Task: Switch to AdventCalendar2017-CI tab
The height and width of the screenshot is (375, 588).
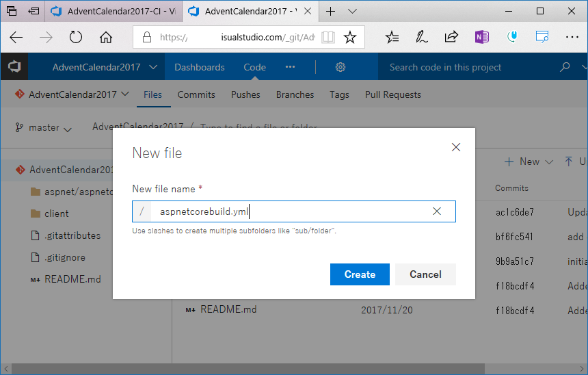Action: pyautogui.click(x=113, y=11)
